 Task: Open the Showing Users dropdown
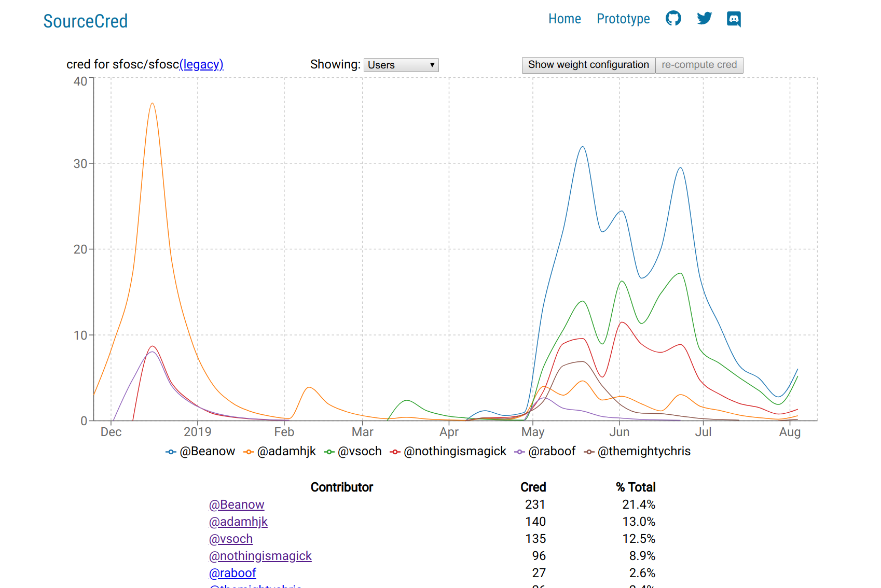click(401, 65)
